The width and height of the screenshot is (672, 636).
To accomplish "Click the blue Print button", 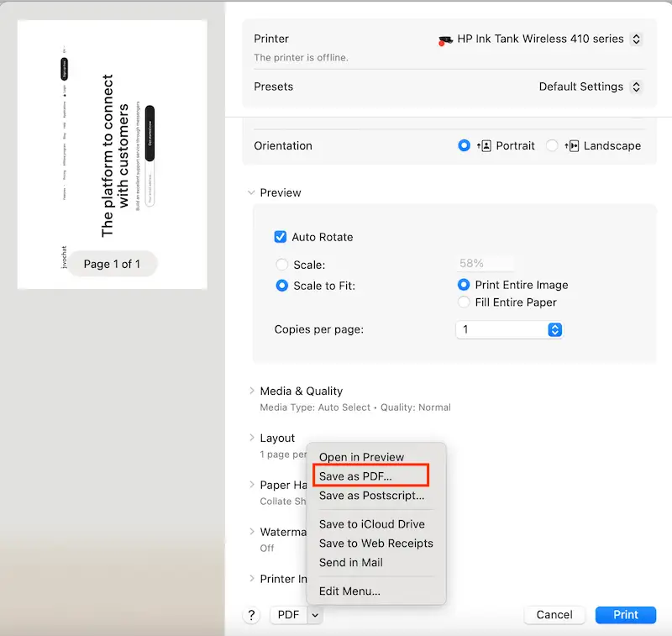I will click(x=625, y=615).
